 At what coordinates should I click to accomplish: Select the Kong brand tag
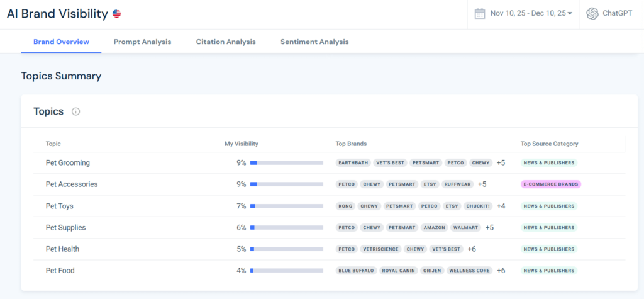[x=345, y=206]
